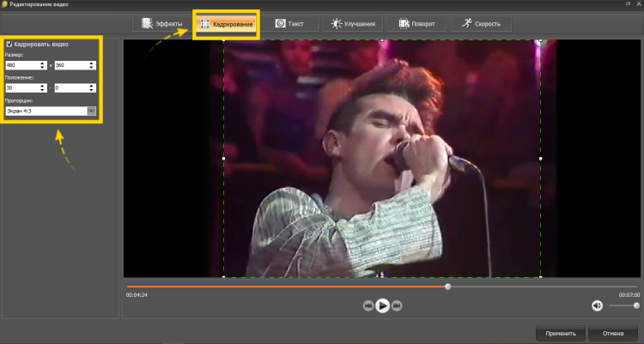The height and width of the screenshot is (344, 644).
Task: Click the current time 00:04:24
Action: tap(137, 295)
